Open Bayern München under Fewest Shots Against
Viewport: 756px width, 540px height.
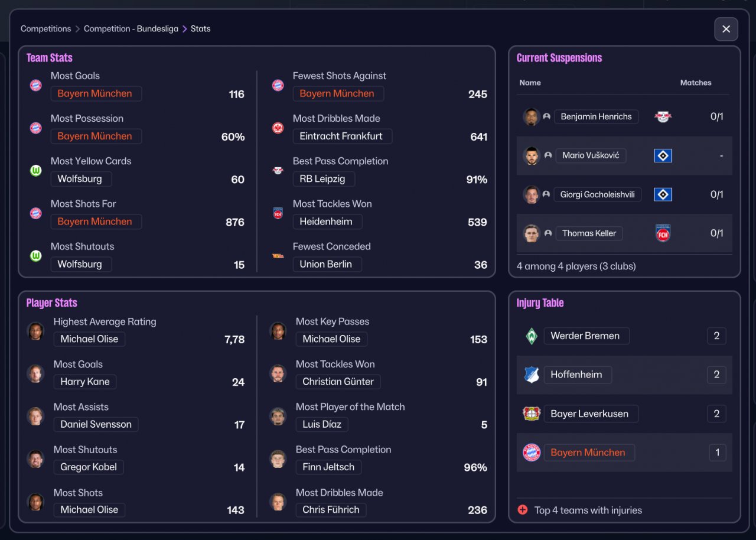point(338,93)
